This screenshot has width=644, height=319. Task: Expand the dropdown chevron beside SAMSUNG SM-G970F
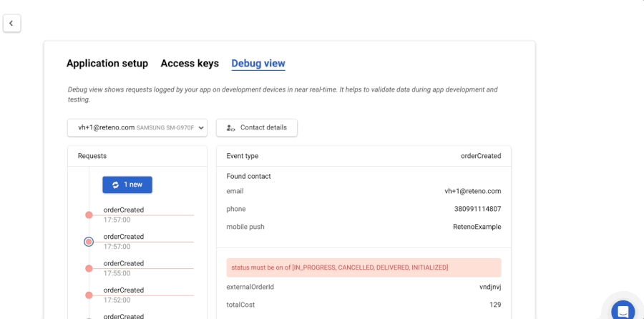tap(200, 128)
